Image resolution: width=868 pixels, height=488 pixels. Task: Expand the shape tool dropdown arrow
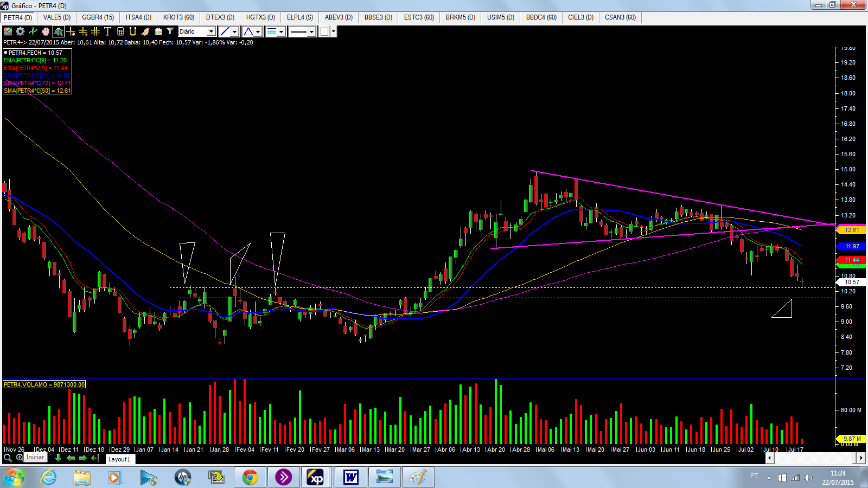coord(258,31)
